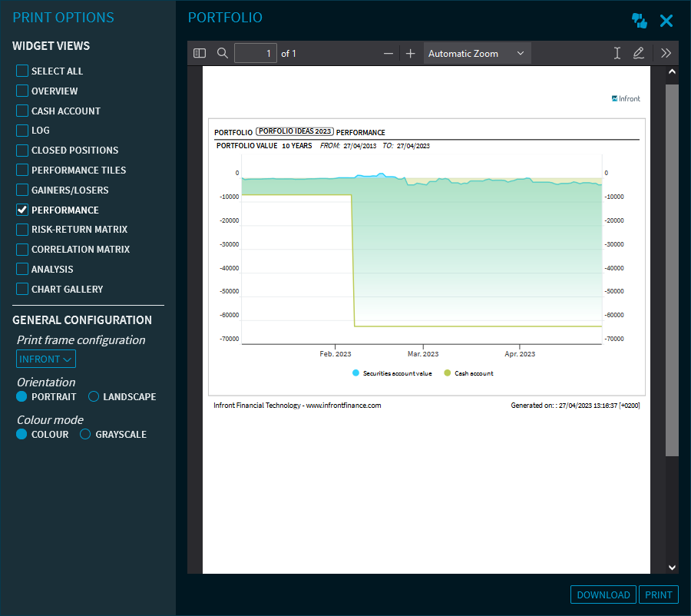Uncheck the Performance widget view

point(22,210)
